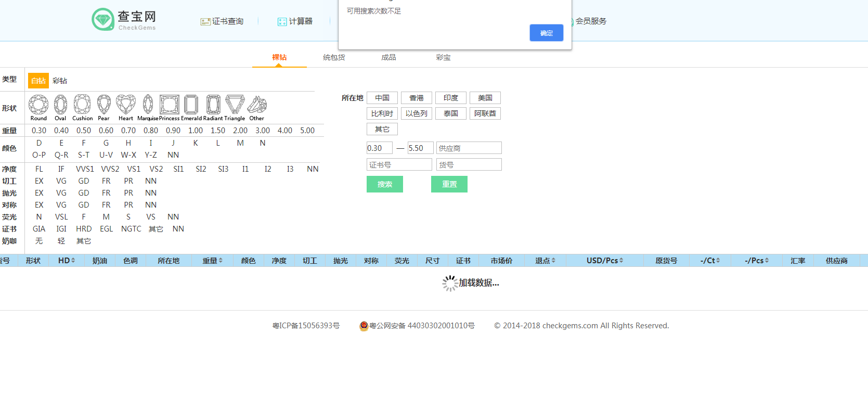
Task: Pick the Cushion diamond shape icon
Action: [82, 105]
